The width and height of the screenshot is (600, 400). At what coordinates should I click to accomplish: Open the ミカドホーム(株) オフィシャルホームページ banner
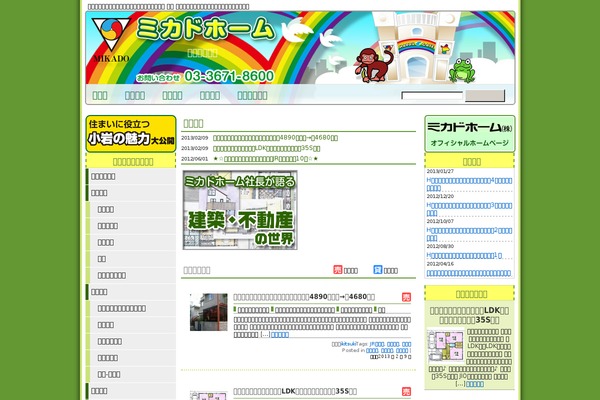point(470,134)
